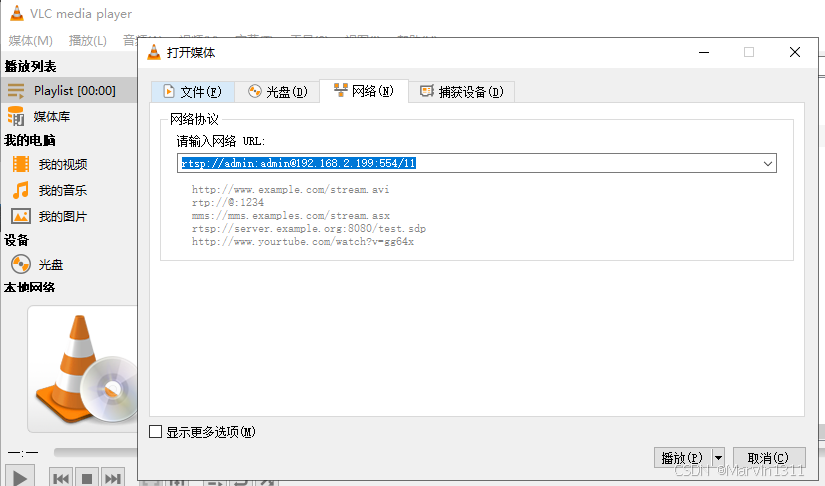Switch to the 光盘(D) tab
Viewport: 825px width, 486px height.
[x=277, y=92]
